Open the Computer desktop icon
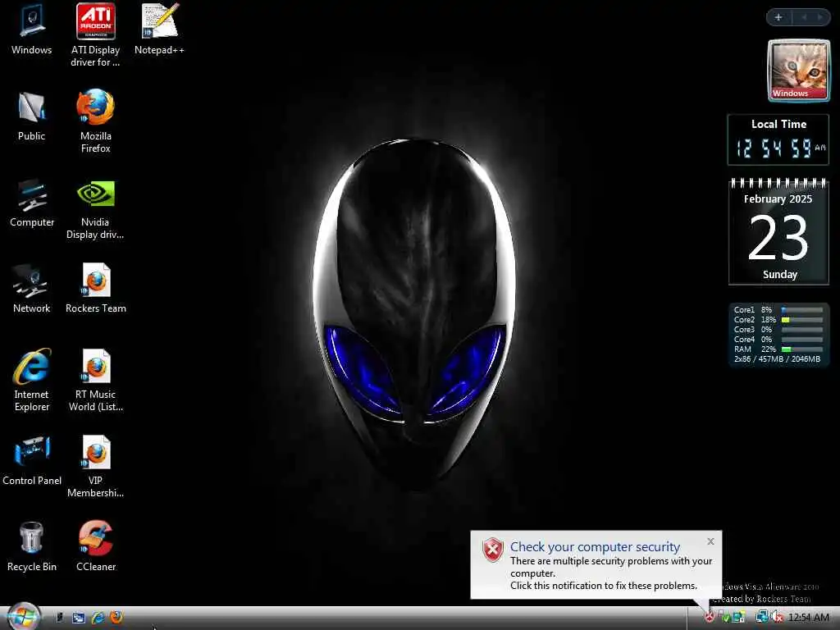 (32, 203)
